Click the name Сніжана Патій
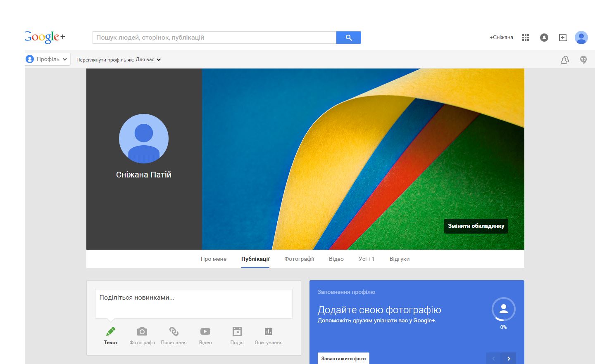The image size is (595, 364). (144, 175)
